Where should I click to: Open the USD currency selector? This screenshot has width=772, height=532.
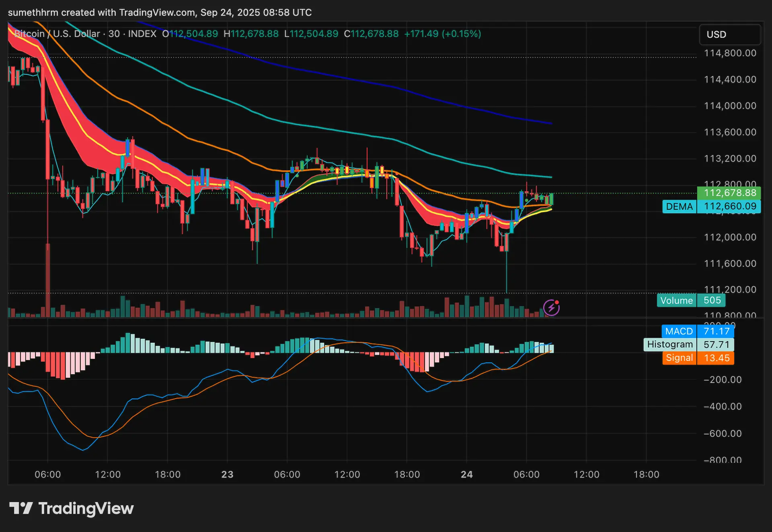point(729,35)
